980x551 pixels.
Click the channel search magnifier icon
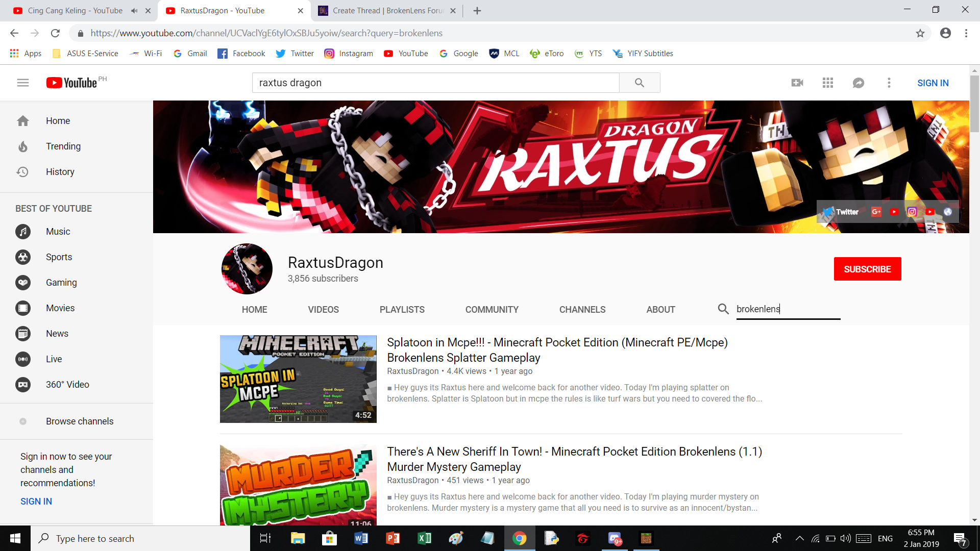click(x=723, y=309)
